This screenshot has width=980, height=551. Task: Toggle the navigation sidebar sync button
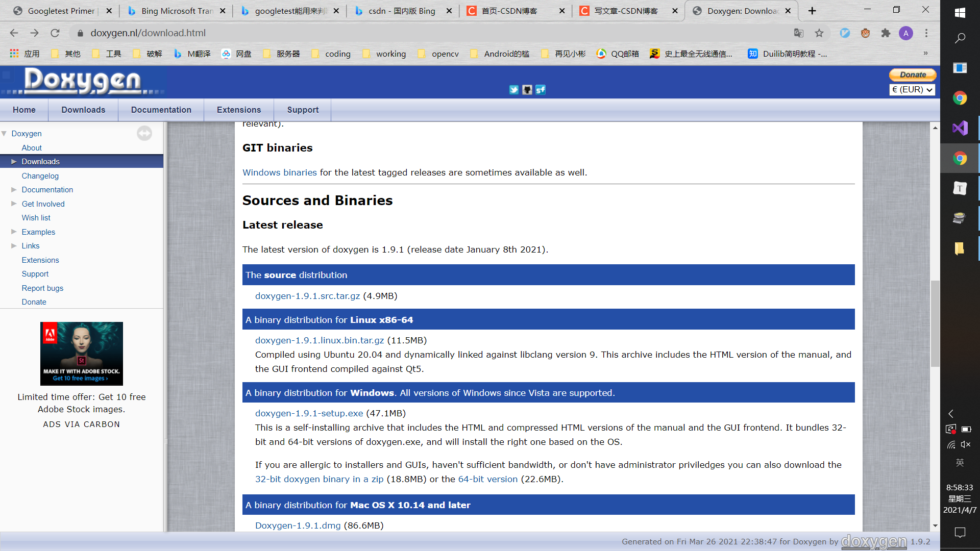[x=144, y=133]
